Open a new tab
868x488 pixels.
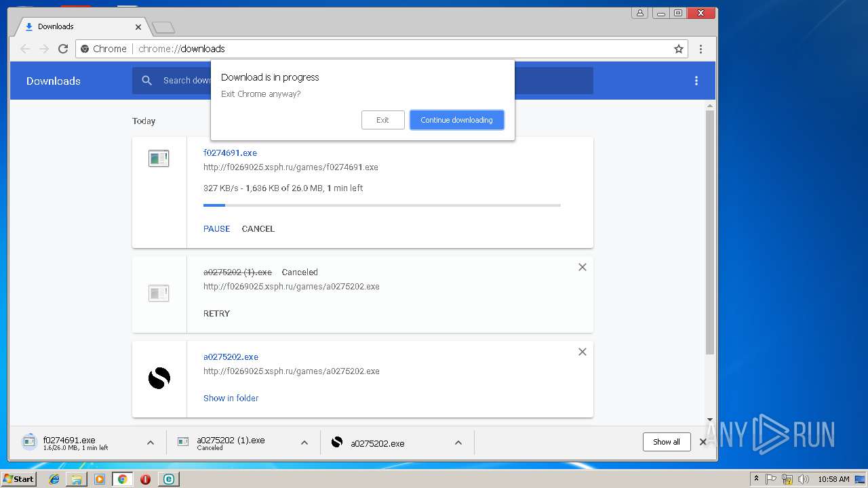tap(163, 27)
